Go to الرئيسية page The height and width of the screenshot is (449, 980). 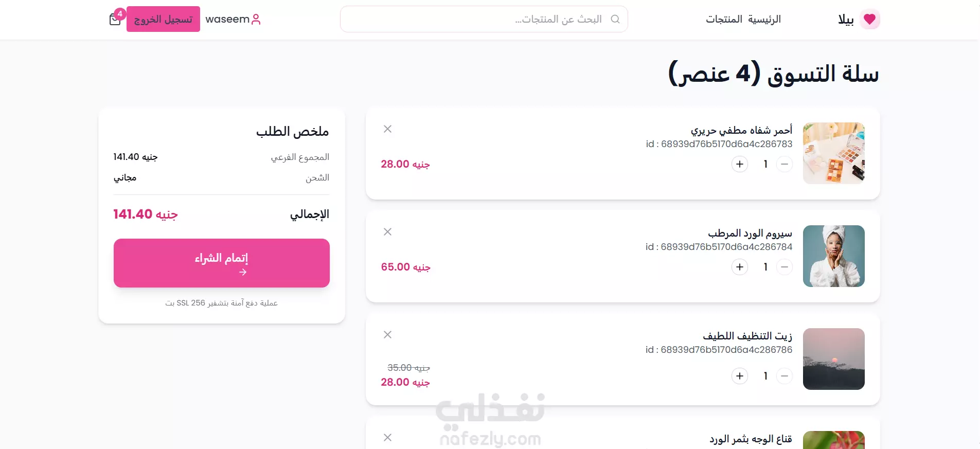tap(764, 19)
